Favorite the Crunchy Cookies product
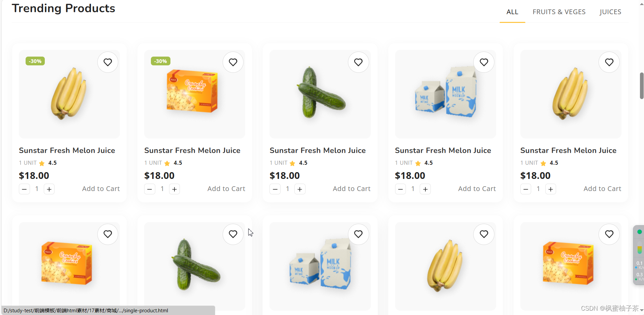 [x=233, y=62]
